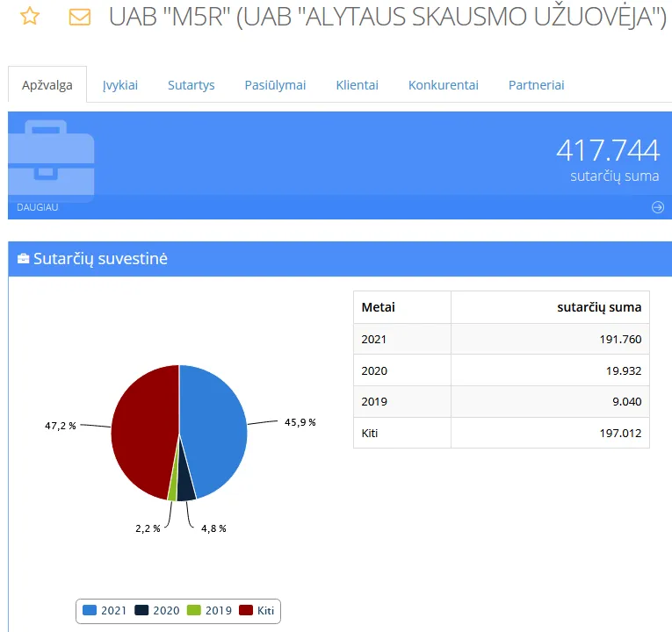Hide the 2019 legend item
Image resolution: width=672 pixels, height=632 pixels.
click(210, 610)
